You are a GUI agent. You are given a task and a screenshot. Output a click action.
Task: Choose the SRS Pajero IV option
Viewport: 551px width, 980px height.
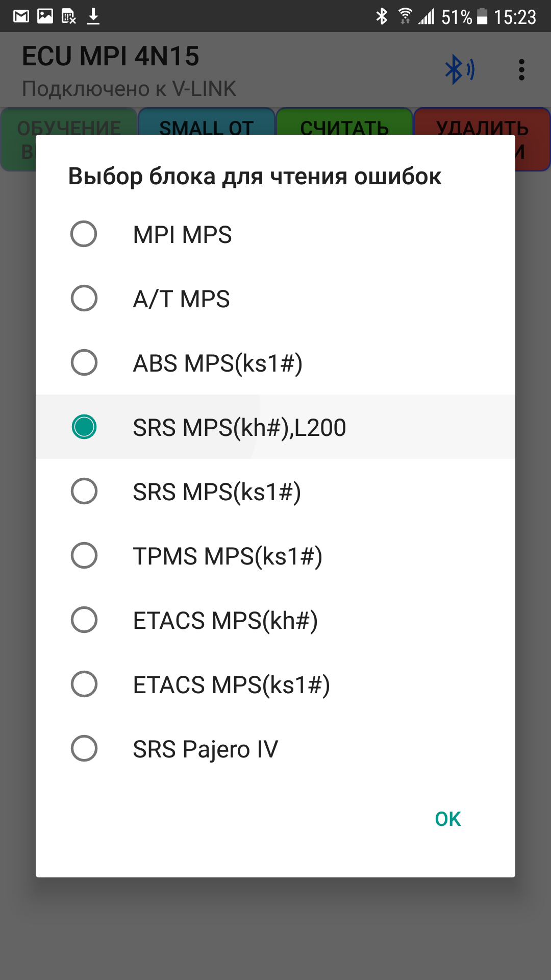[x=84, y=749]
